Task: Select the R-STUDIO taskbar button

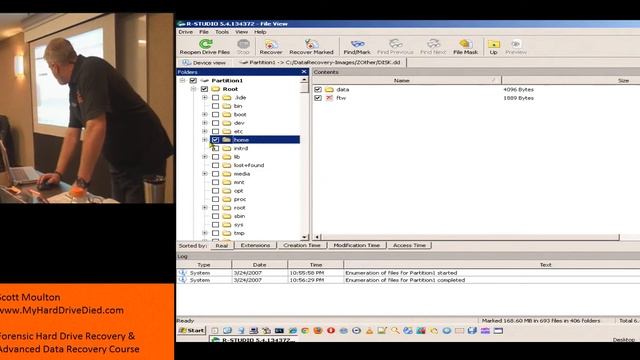Action: (x=253, y=340)
